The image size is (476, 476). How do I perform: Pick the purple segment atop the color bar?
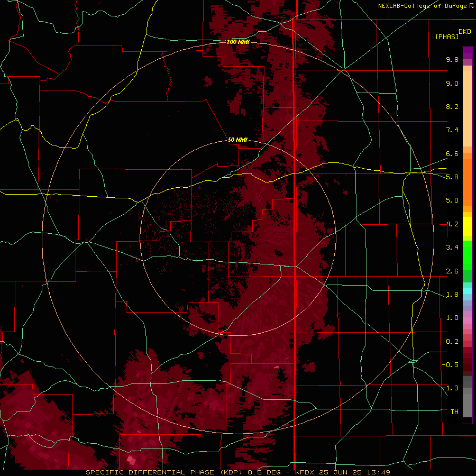click(467, 53)
